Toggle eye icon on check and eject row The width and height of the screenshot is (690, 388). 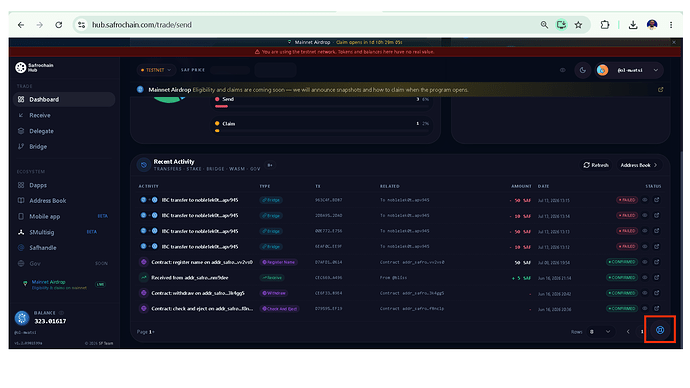point(645,308)
